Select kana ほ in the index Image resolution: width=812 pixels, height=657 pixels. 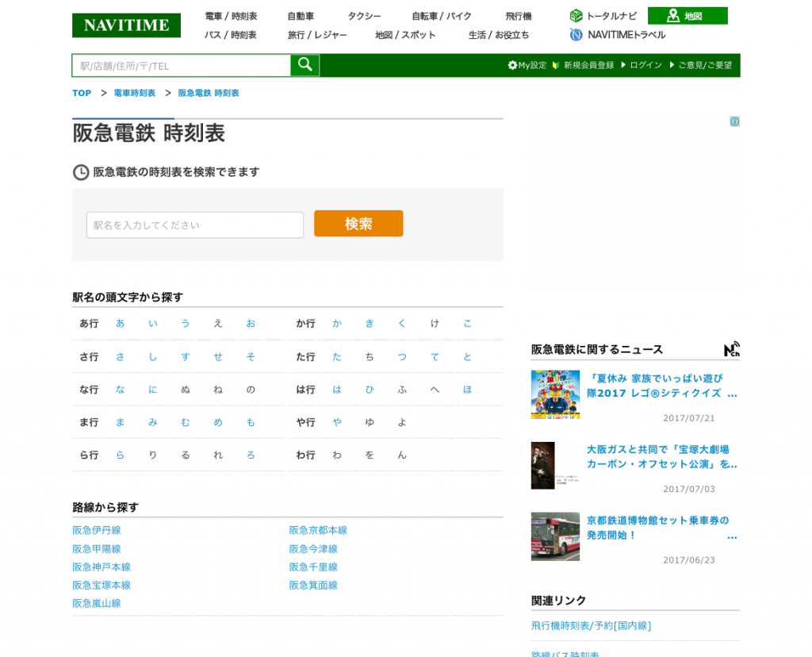click(467, 389)
